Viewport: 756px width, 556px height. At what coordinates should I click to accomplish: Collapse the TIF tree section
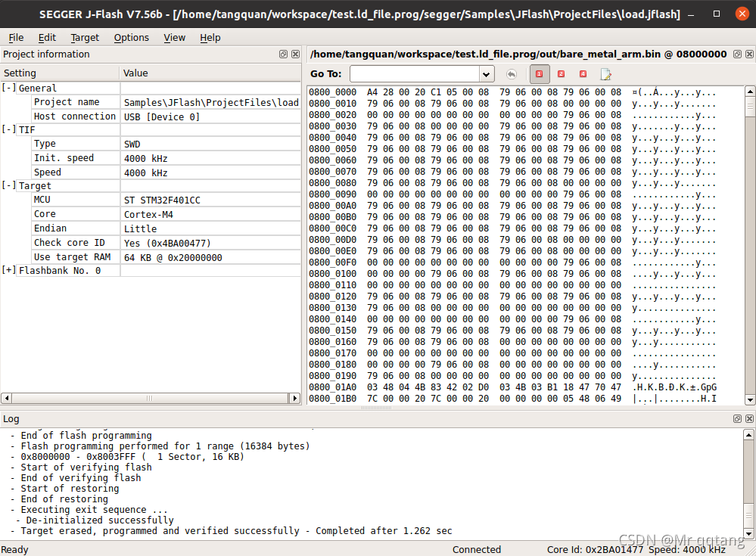coord(8,129)
